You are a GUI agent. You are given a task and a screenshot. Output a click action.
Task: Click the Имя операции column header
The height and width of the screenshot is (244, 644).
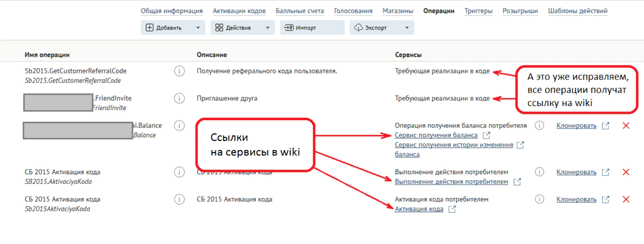47,55
